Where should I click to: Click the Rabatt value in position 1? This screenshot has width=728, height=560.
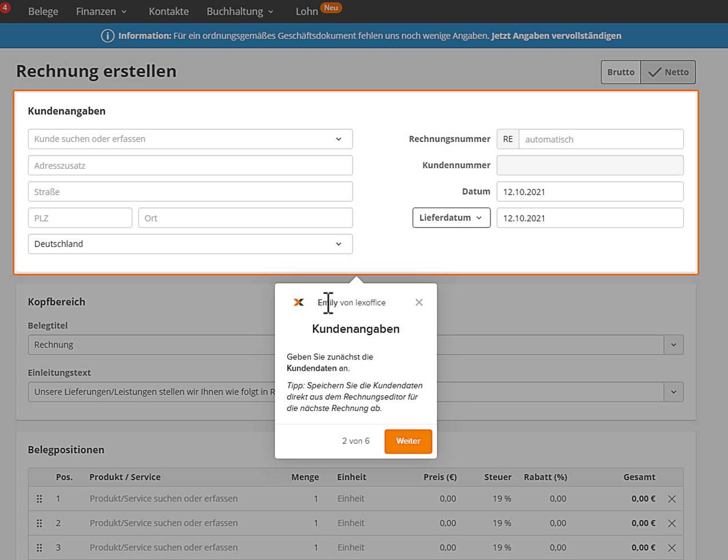tap(558, 499)
